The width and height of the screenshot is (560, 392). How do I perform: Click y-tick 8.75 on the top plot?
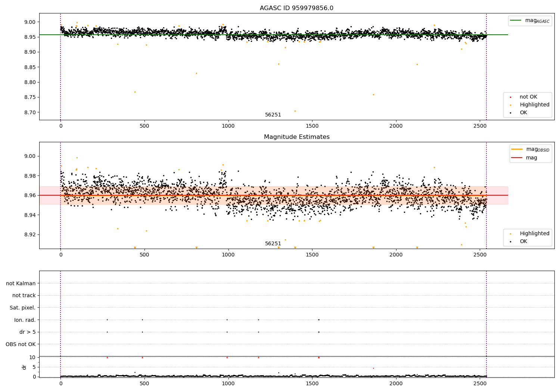[x=29, y=97]
